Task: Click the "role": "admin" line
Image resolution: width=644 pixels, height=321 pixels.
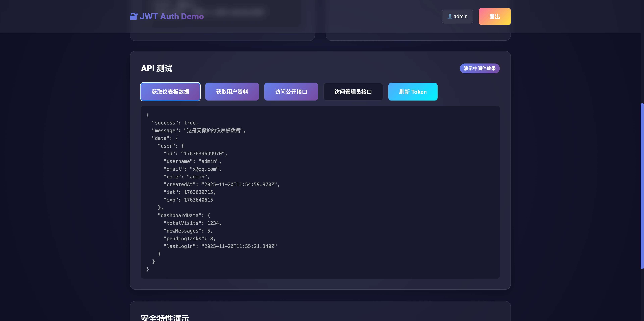Action: click(186, 177)
